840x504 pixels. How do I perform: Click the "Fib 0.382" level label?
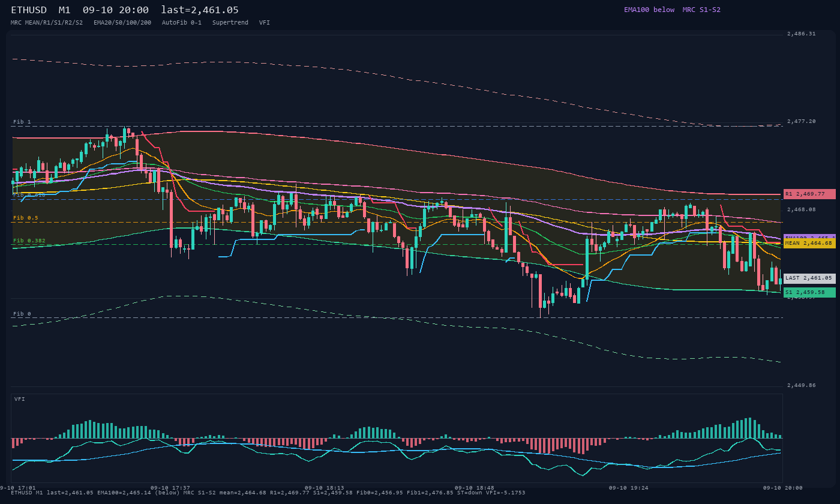(x=29, y=241)
